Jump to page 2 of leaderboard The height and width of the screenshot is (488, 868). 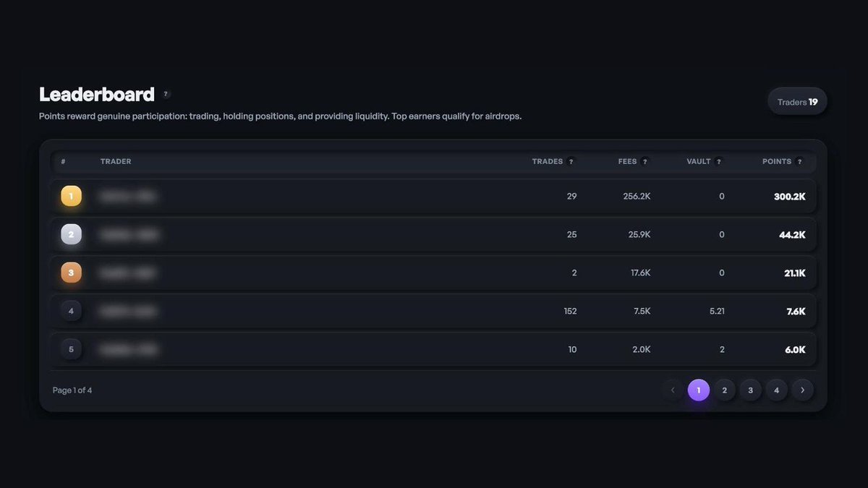point(725,390)
